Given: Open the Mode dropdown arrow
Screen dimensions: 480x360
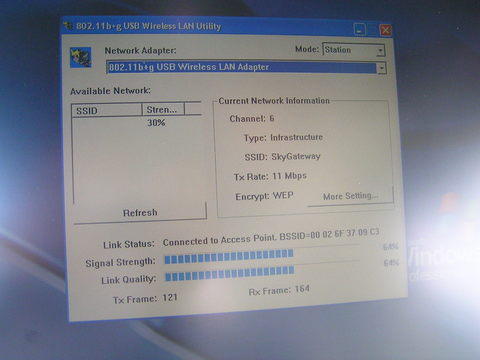Looking at the screenshot, I should pos(380,51).
